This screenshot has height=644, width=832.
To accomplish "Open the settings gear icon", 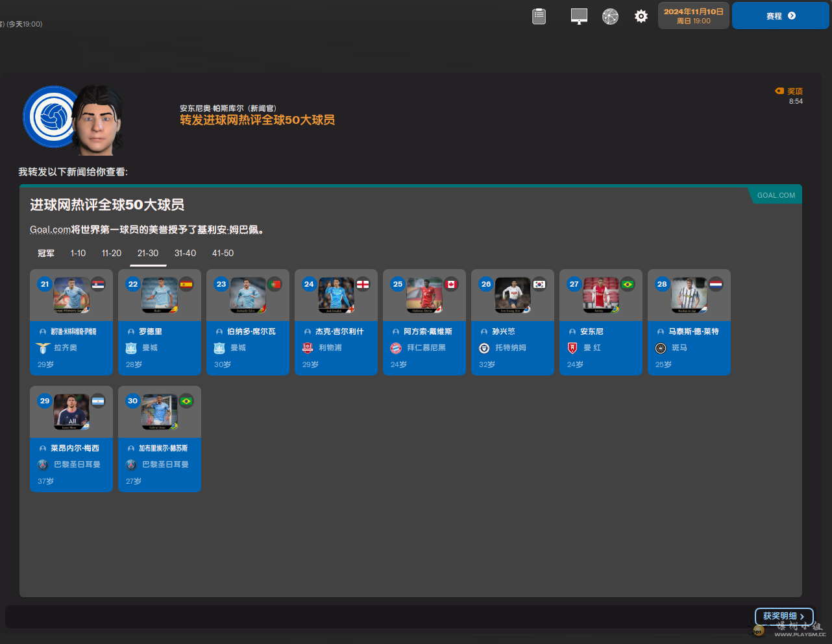I will [x=641, y=16].
